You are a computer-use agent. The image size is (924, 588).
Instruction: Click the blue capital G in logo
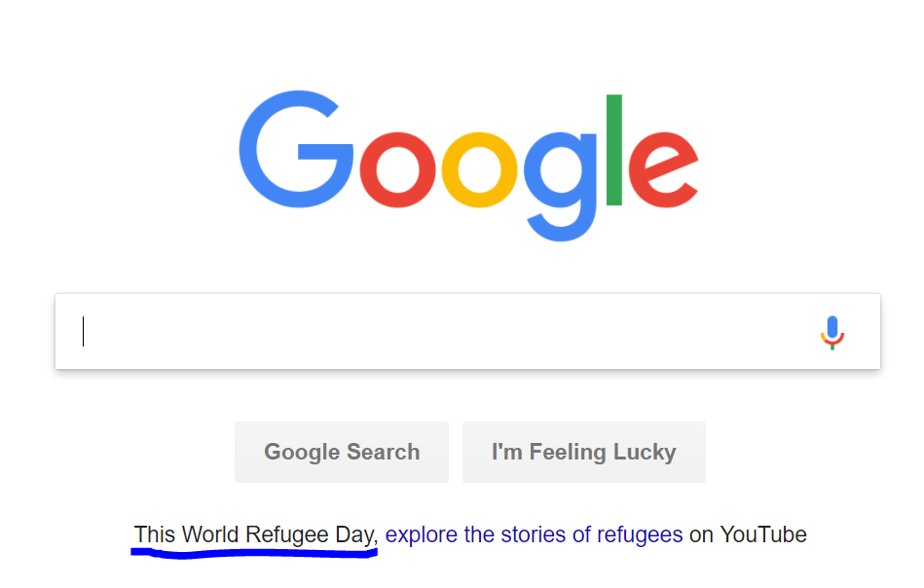coord(296,149)
